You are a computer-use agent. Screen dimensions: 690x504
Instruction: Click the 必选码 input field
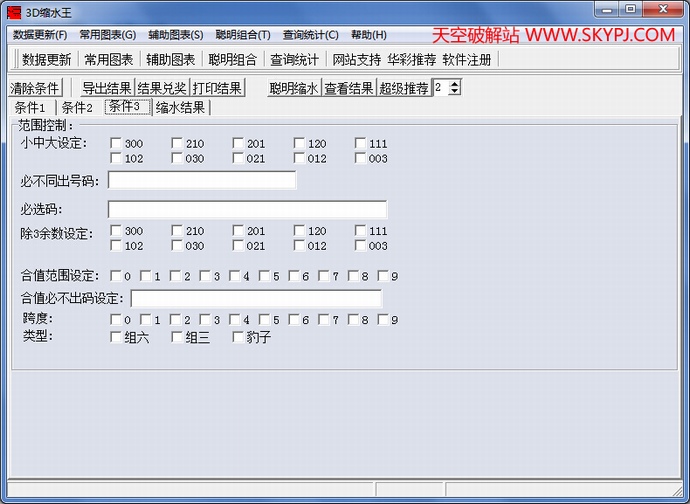click(x=247, y=210)
